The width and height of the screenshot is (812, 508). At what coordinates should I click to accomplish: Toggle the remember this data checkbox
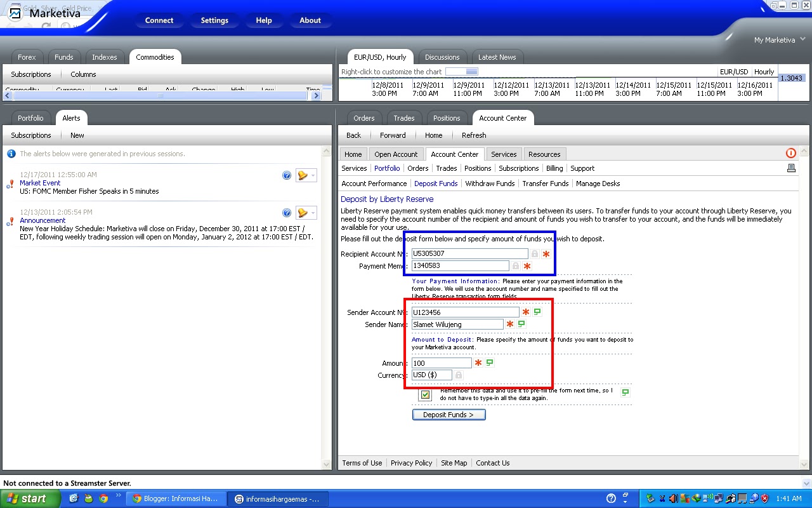(425, 395)
